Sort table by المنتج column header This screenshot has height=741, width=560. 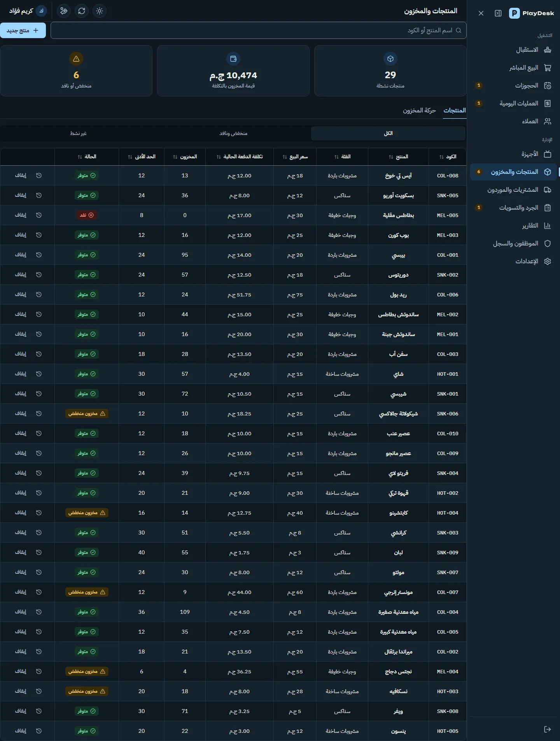398,157
